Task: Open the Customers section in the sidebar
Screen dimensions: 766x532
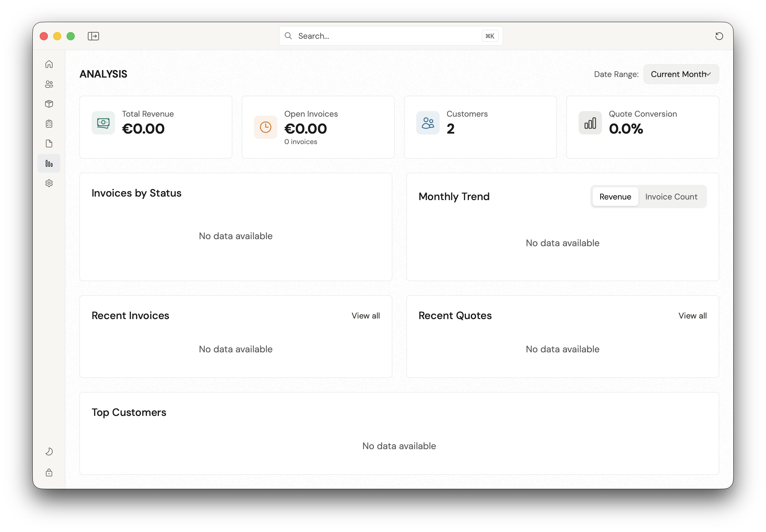Action: click(x=49, y=84)
